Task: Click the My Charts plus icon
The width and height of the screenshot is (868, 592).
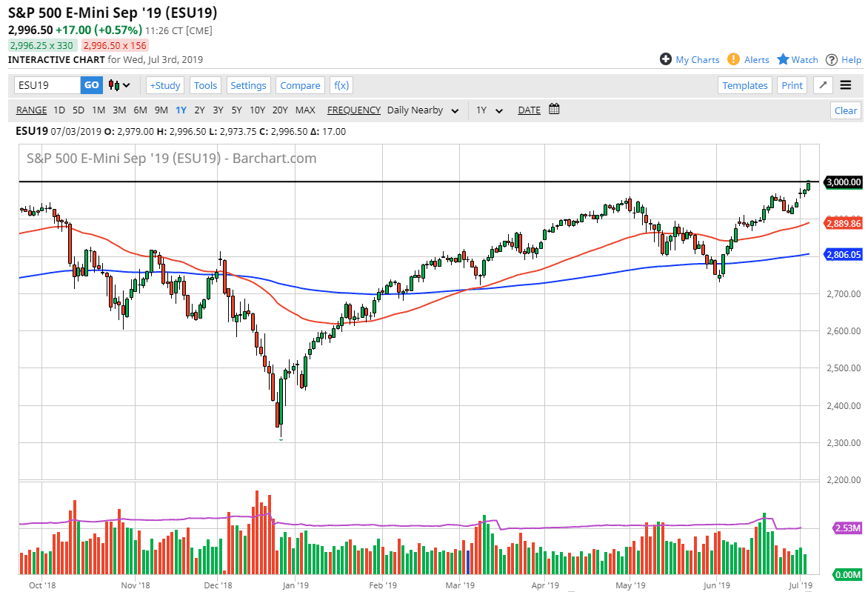Action: tap(665, 59)
